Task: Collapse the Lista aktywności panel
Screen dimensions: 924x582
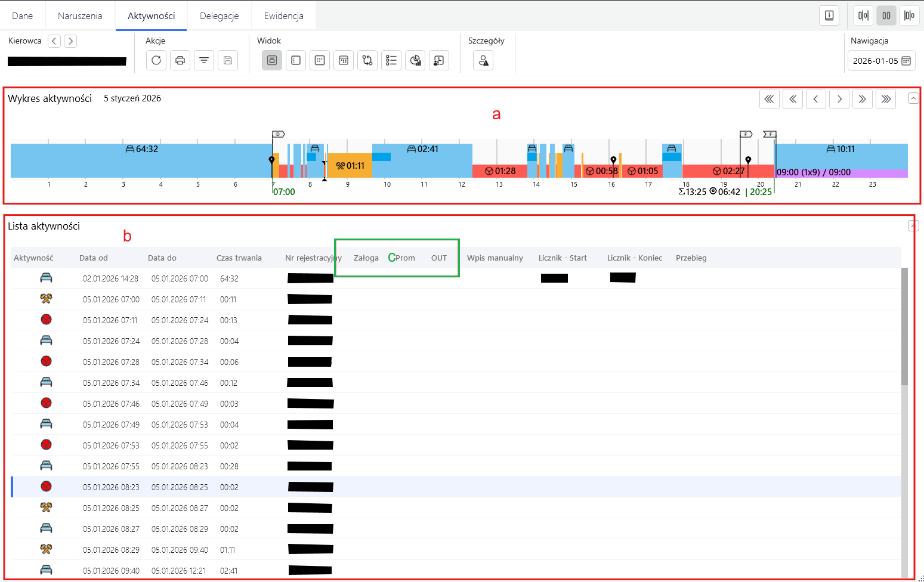Action: click(x=913, y=225)
